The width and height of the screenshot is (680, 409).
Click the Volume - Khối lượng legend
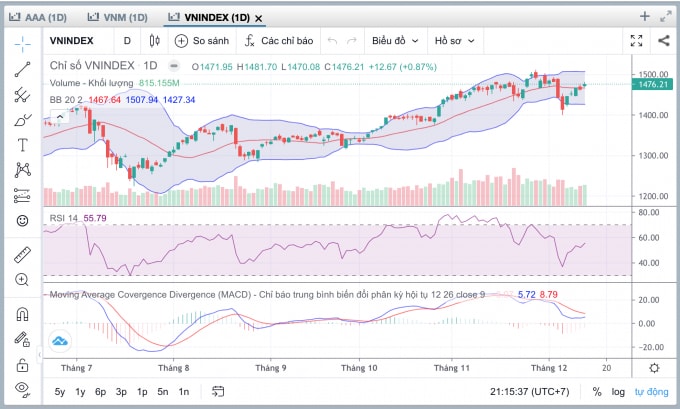pyautogui.click(x=92, y=83)
